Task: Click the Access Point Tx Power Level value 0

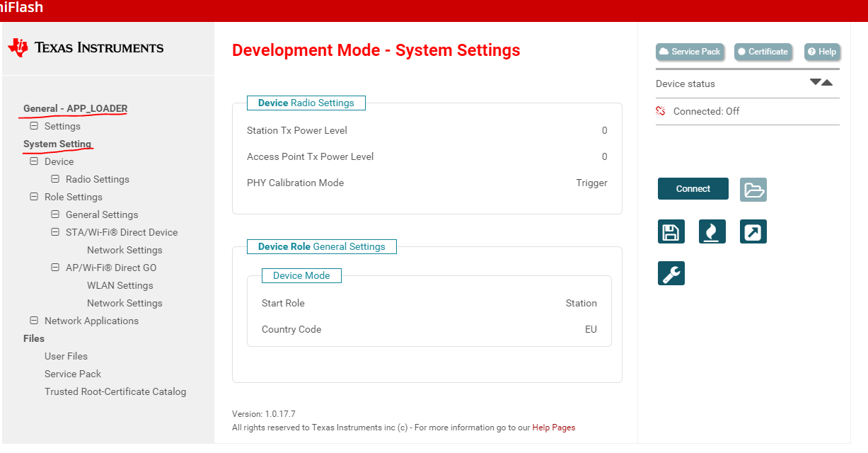Action: point(605,156)
